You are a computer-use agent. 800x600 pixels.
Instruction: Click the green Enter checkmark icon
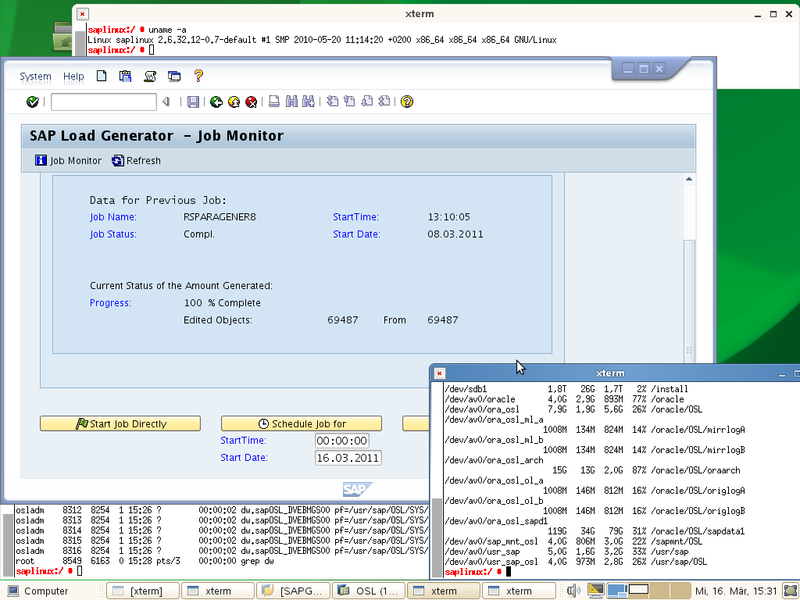coord(32,102)
